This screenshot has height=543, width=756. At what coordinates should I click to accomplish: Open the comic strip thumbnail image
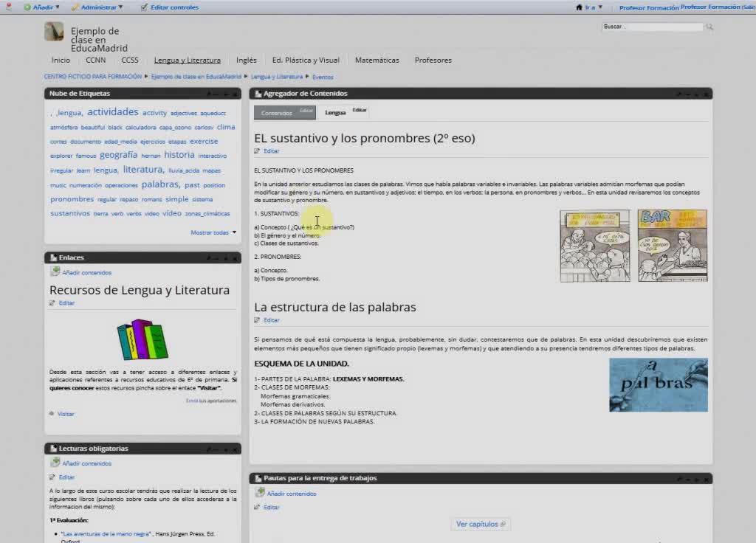click(x=633, y=246)
